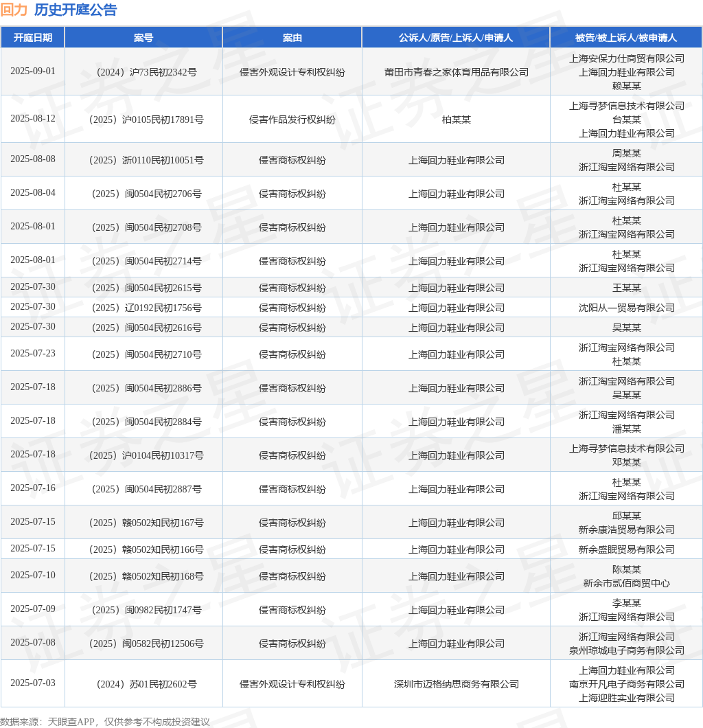Click defendant '赖某某'
The image size is (703, 728).
click(626, 86)
